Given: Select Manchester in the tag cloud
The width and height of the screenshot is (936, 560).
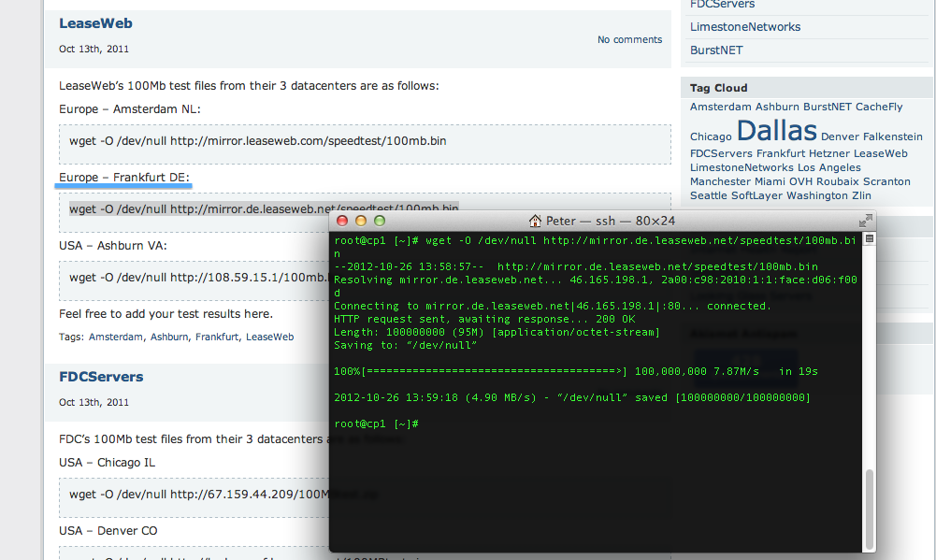Looking at the screenshot, I should pos(720,181).
